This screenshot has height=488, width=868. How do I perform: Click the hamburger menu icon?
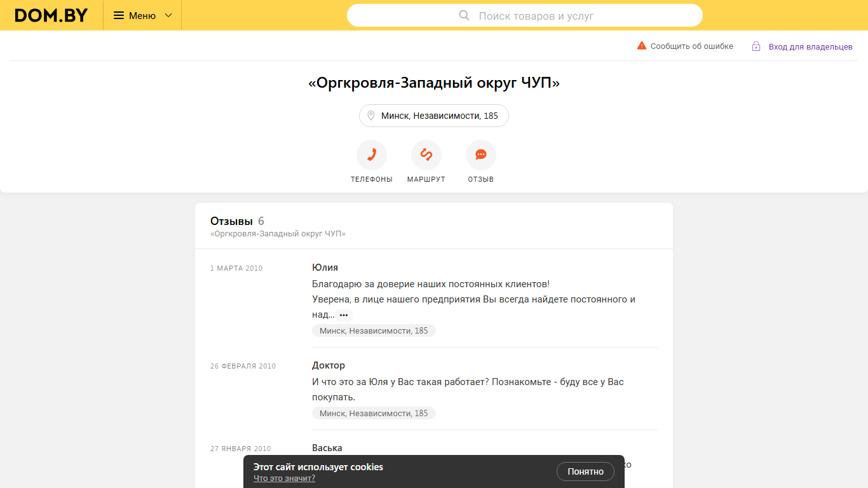[119, 15]
